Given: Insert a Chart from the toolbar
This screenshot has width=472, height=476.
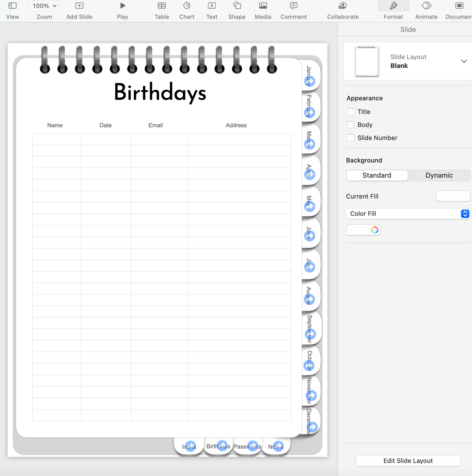Looking at the screenshot, I should [187, 6].
